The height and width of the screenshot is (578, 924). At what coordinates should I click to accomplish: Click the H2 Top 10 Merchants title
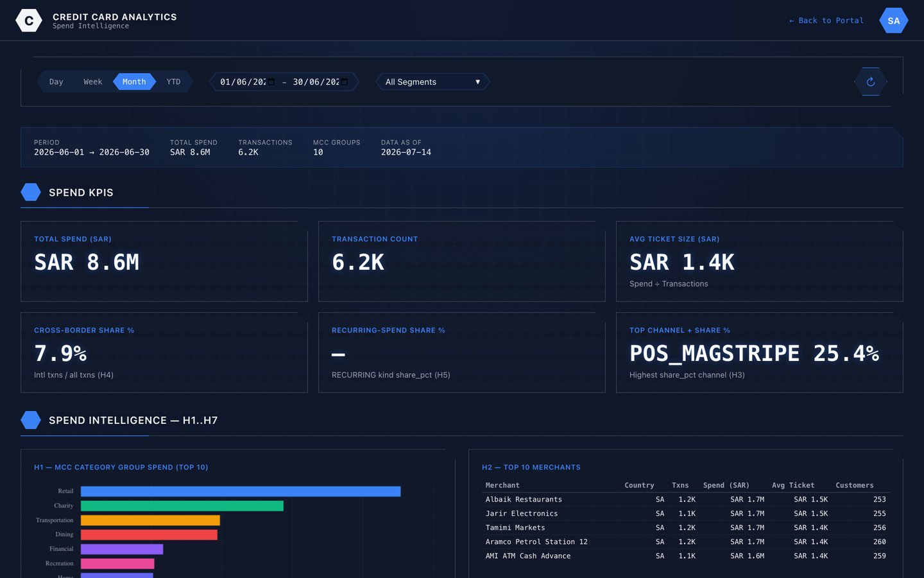click(x=531, y=468)
